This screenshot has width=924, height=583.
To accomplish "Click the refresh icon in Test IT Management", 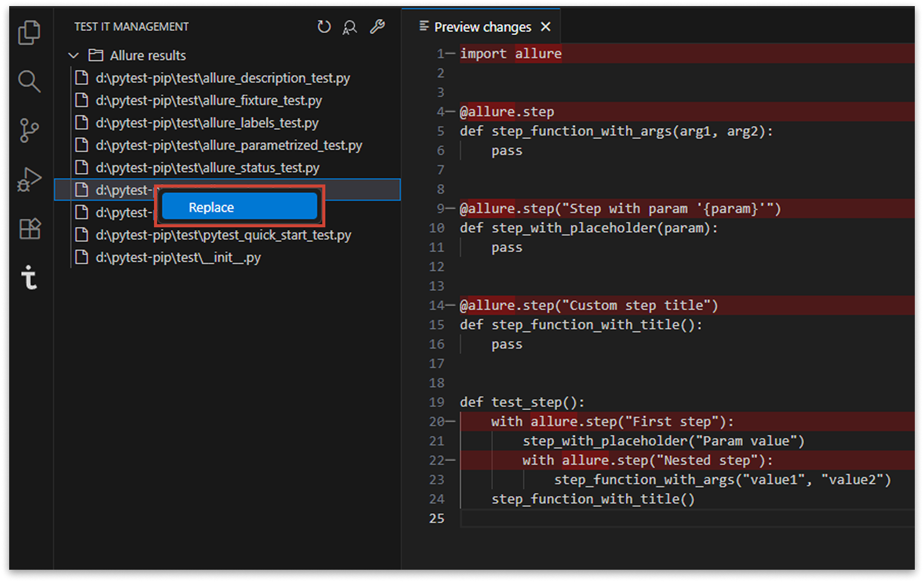I will point(324,27).
